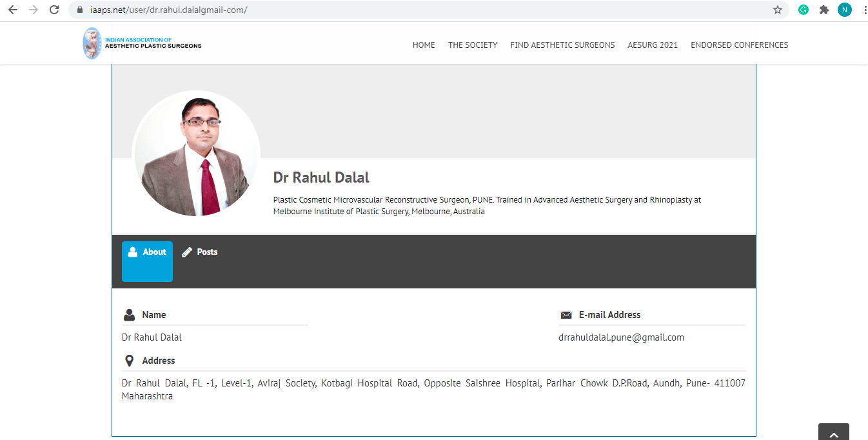This screenshot has height=440, width=868.
Task: Click the URL address bar
Action: coord(419,10)
